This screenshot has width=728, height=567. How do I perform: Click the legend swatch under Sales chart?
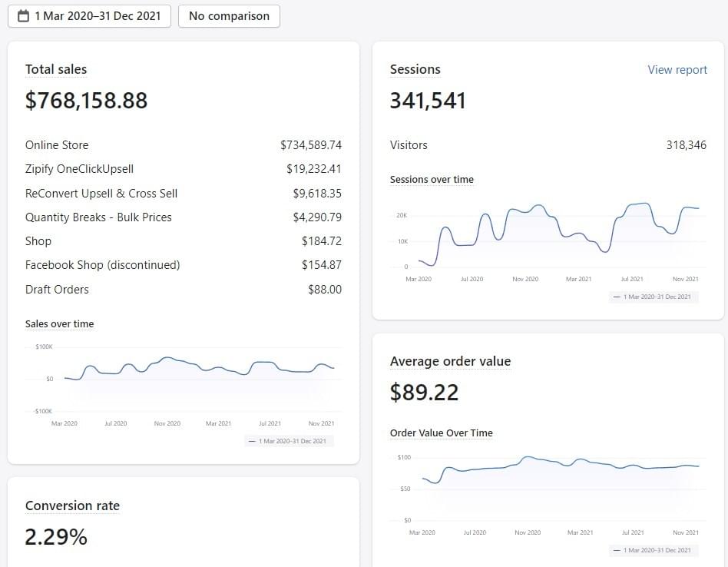pos(253,442)
